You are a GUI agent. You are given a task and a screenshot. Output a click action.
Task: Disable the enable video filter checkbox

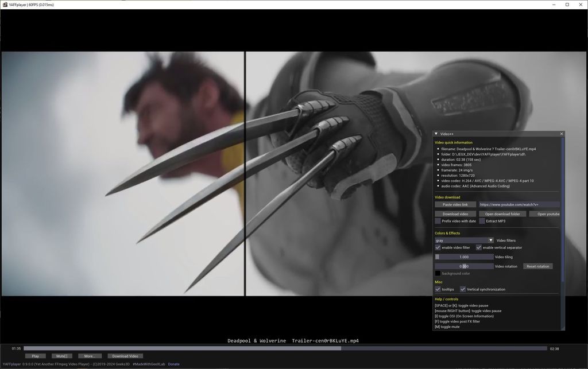[438, 247]
